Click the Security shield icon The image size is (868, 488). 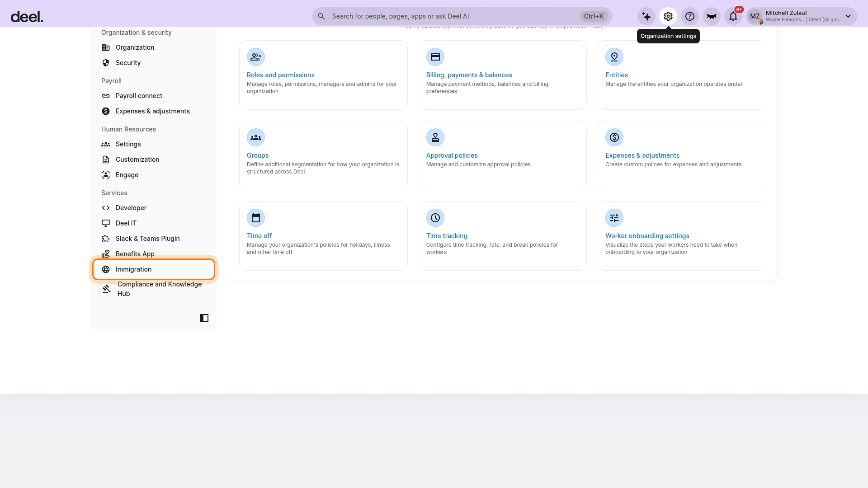106,63
